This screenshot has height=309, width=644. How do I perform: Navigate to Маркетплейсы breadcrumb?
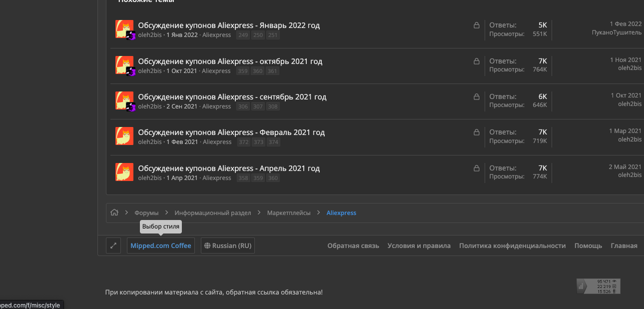click(x=289, y=213)
